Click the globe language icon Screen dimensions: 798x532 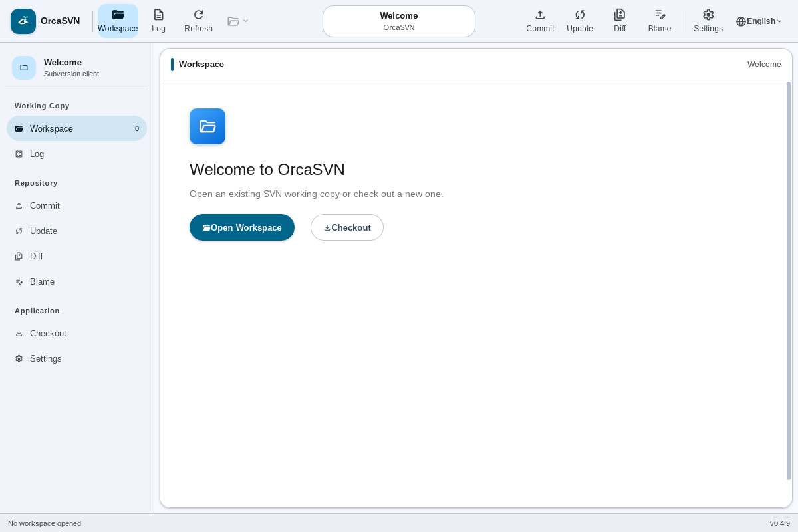741,21
